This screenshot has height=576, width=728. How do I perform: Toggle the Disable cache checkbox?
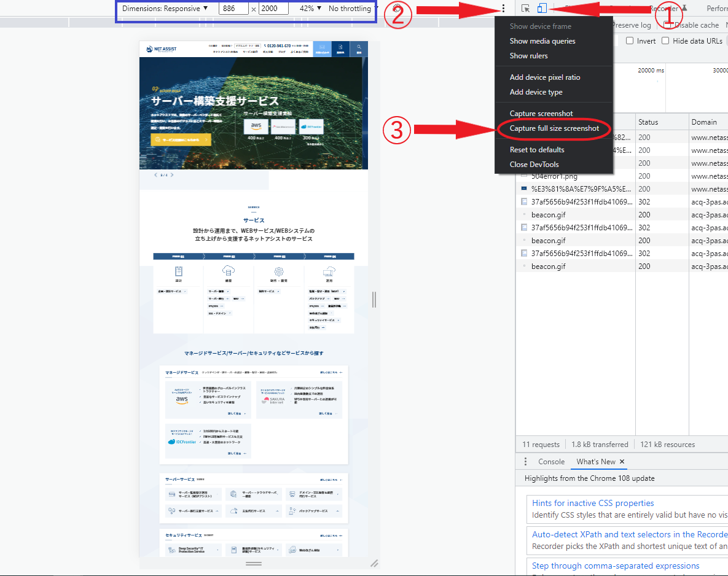[x=668, y=25]
